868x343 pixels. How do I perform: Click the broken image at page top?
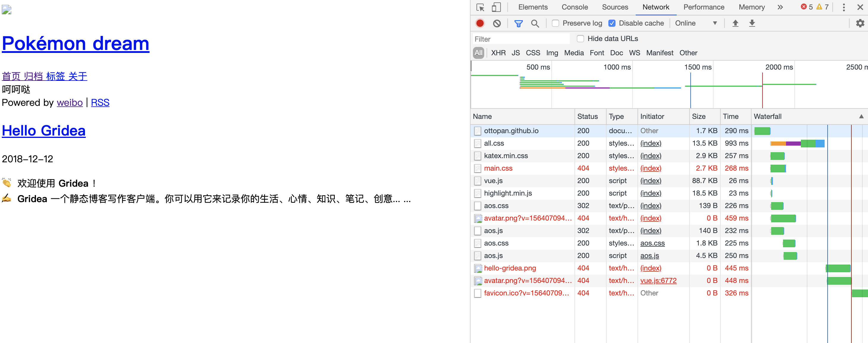(7, 10)
